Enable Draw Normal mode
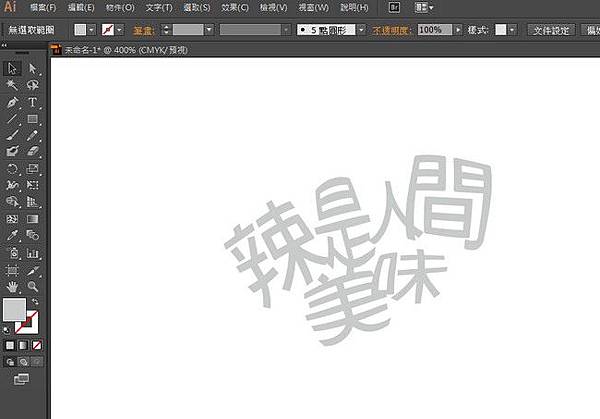 pyautogui.click(x=10, y=362)
